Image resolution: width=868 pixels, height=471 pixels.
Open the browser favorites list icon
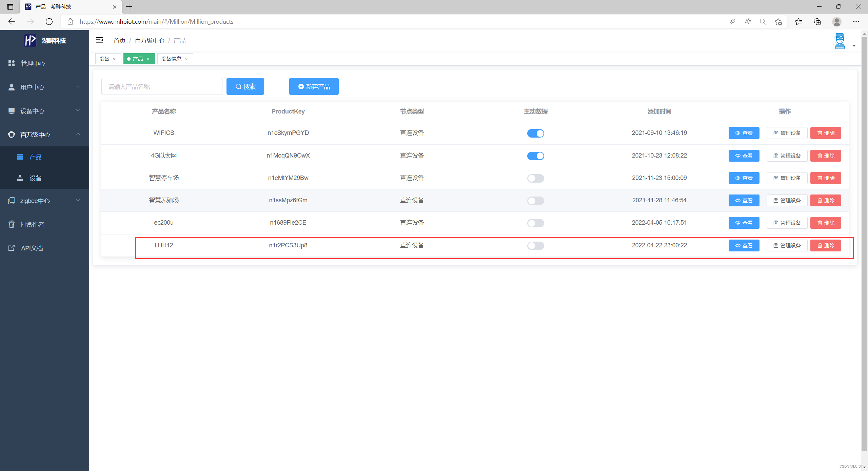[x=798, y=21]
